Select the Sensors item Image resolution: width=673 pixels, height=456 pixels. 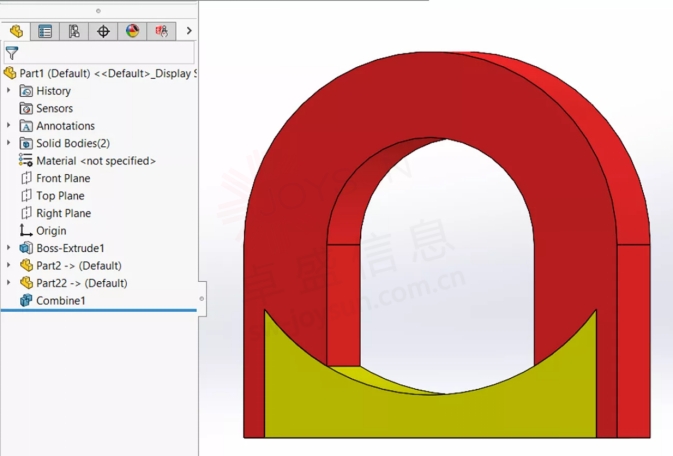click(x=54, y=108)
